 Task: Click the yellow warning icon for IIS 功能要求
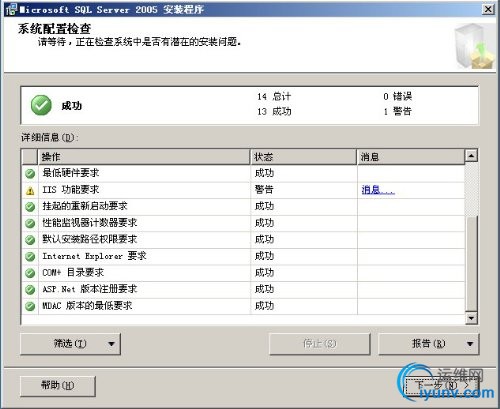click(x=30, y=190)
